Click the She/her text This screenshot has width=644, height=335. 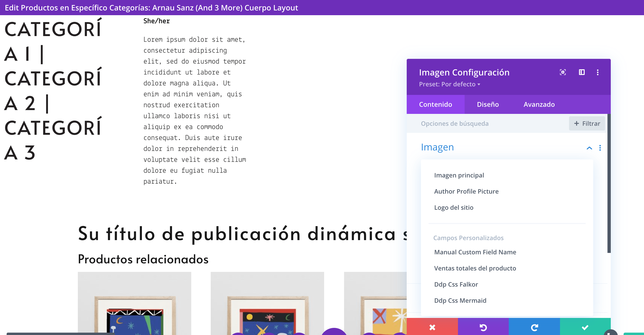(157, 21)
